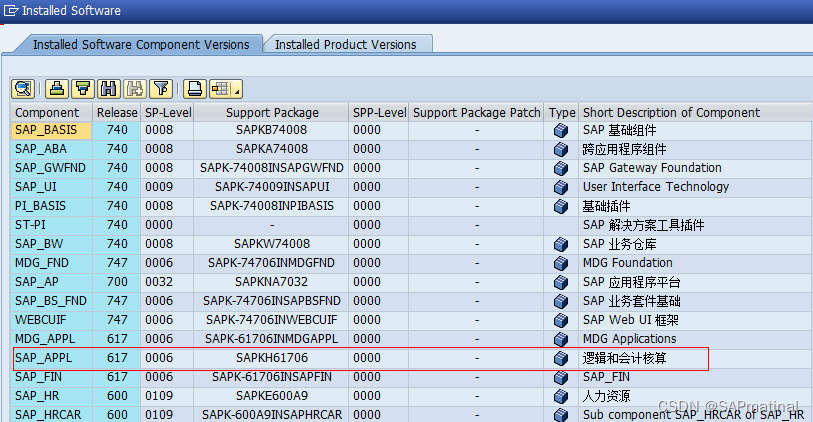The width and height of the screenshot is (813, 422).
Task: Print the list with the printer icon
Action: tap(194, 89)
